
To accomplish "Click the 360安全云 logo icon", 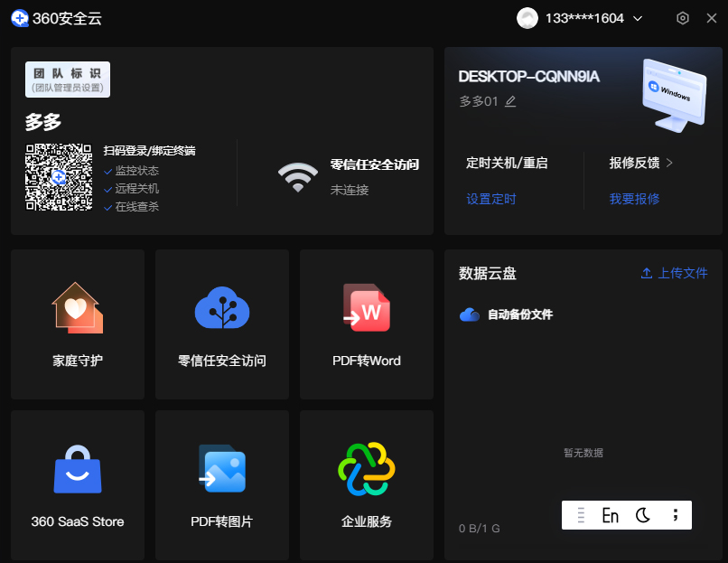I will [x=20, y=18].
